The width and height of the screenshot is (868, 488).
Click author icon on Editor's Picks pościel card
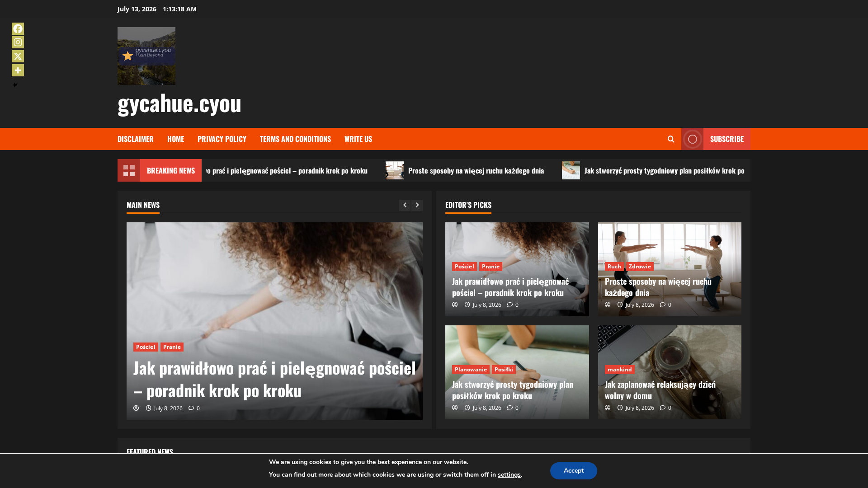pos(455,305)
